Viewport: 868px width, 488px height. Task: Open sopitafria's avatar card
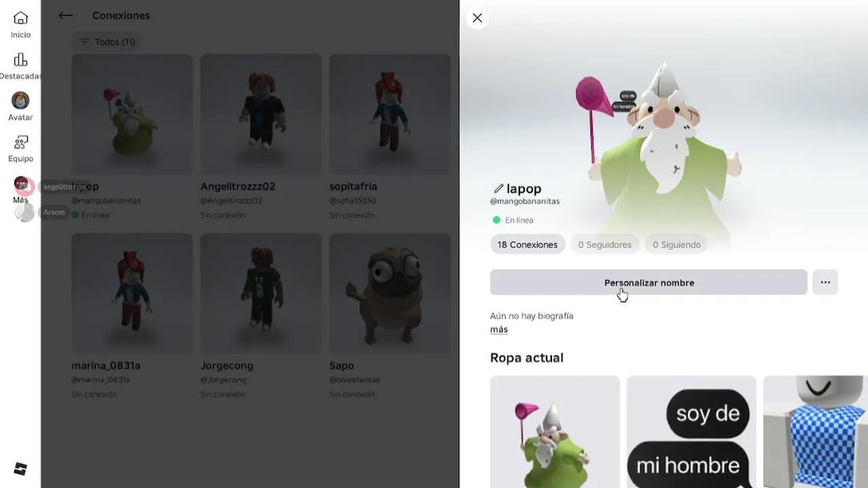[389, 114]
